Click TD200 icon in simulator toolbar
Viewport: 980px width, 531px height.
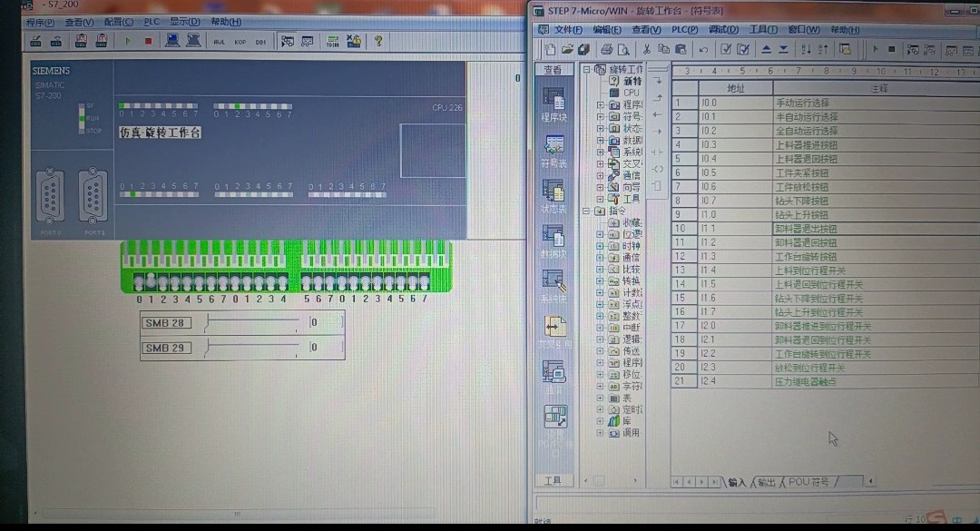point(332,42)
